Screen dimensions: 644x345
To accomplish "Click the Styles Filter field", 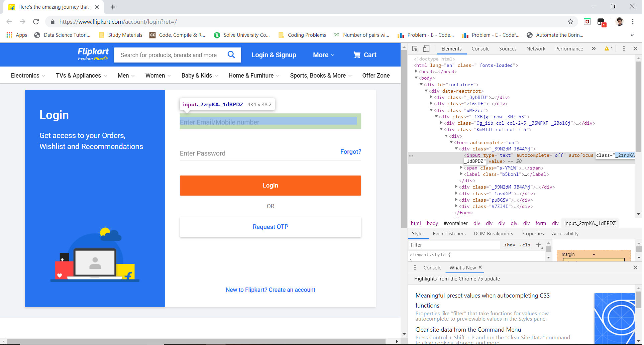I will click(x=455, y=245).
